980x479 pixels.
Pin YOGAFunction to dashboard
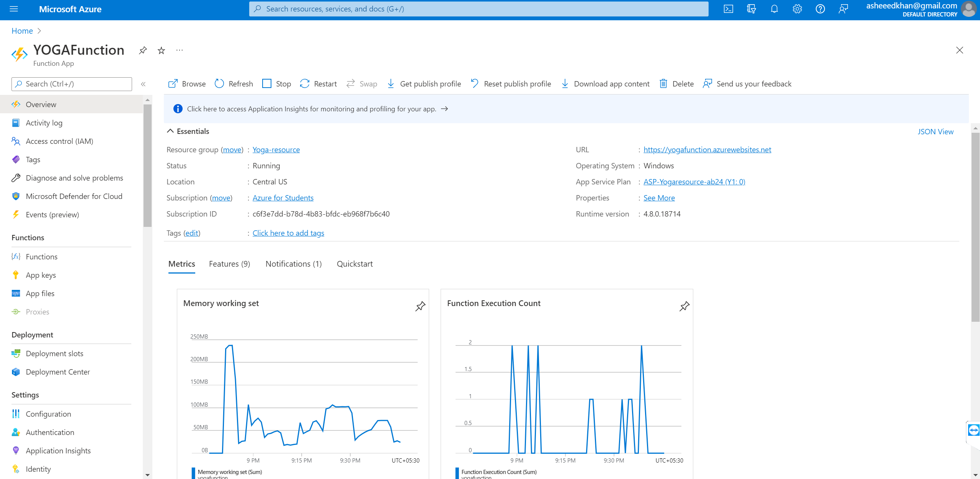tap(143, 50)
